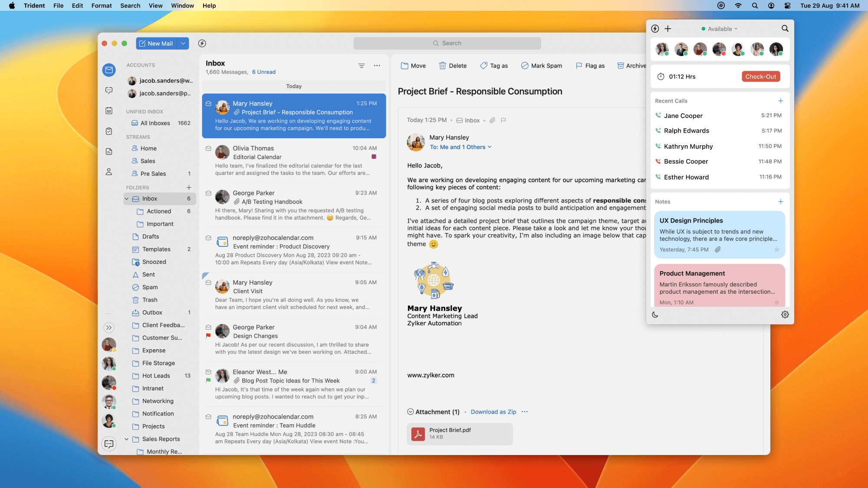
Task: Add a new note with plus
Action: tap(781, 201)
